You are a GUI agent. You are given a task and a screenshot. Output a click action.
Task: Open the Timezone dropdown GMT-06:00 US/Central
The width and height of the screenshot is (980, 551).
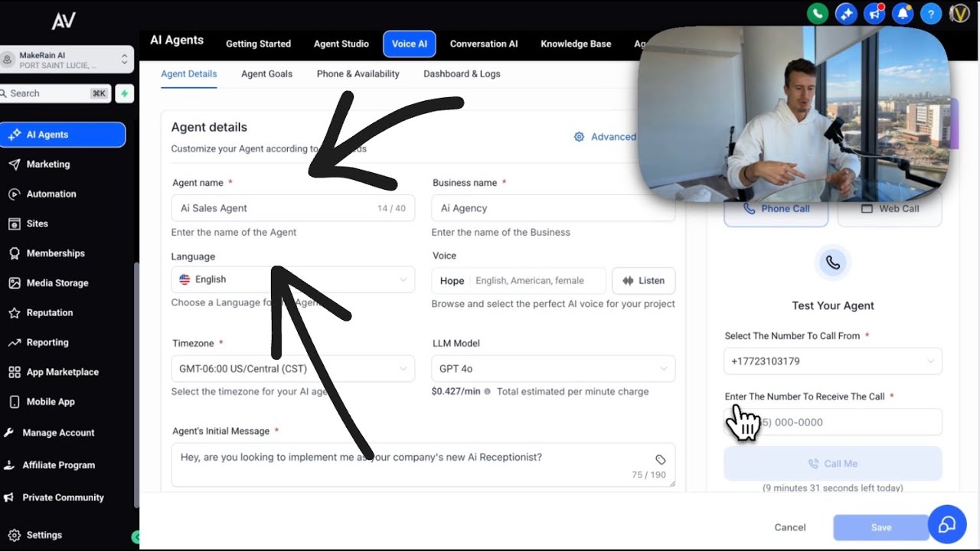coord(293,369)
